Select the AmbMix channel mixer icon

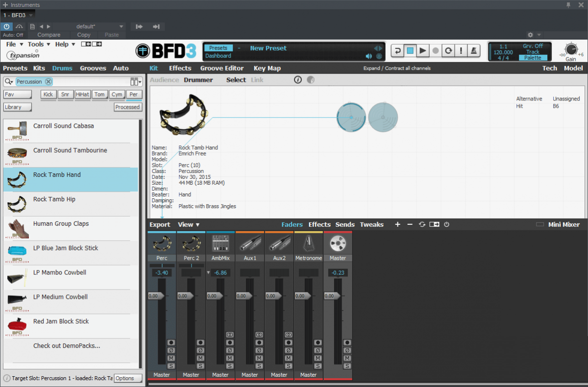(x=220, y=243)
